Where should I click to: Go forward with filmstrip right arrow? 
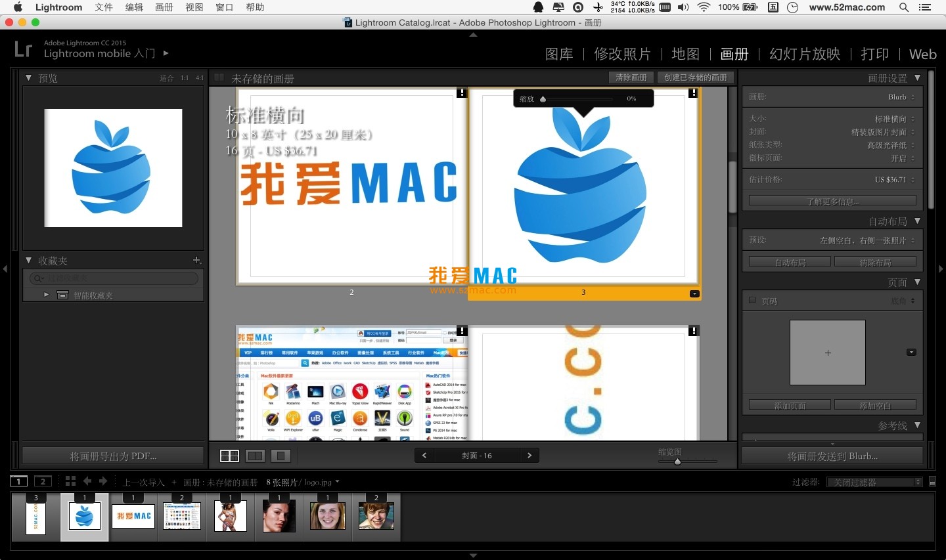click(x=103, y=481)
